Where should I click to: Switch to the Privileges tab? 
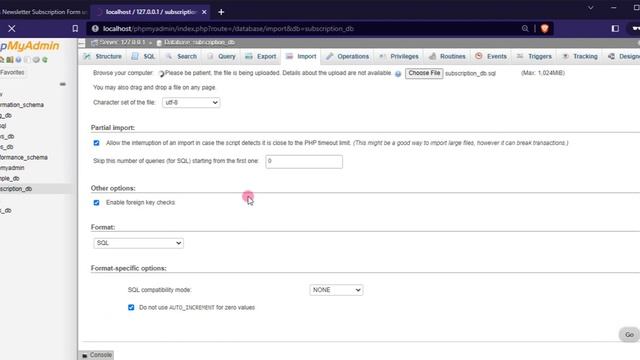point(399,56)
